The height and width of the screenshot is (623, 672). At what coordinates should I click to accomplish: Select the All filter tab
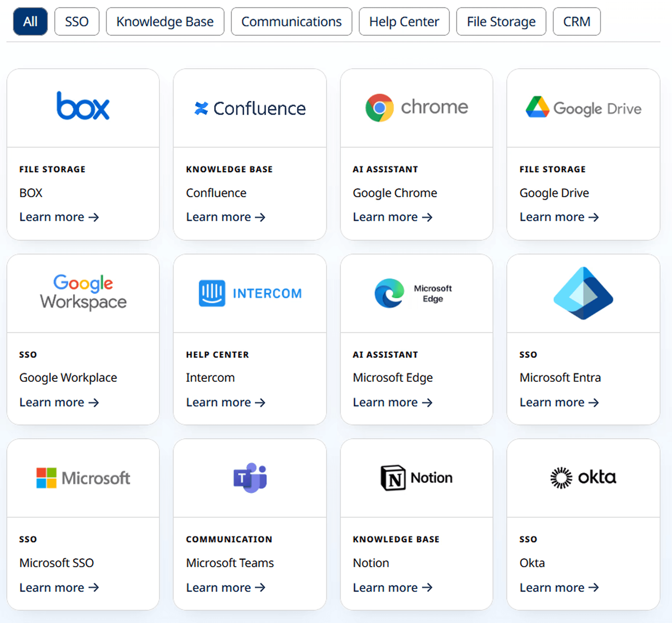pos(30,21)
